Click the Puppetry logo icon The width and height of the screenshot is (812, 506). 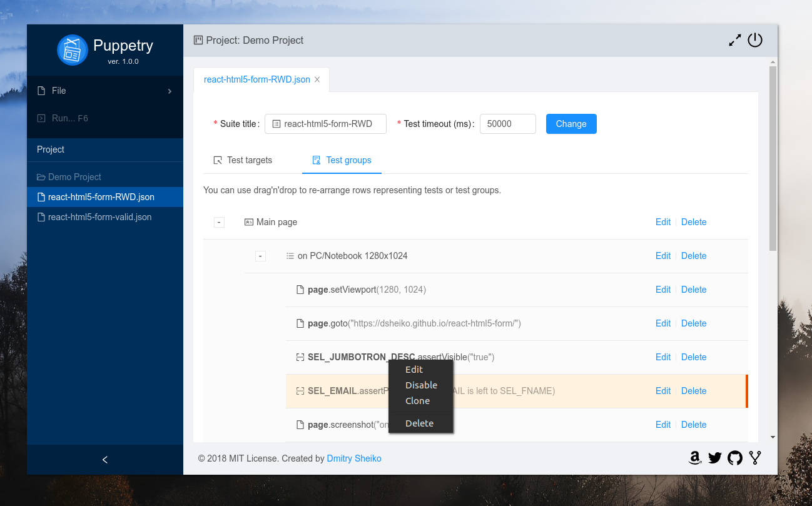pyautogui.click(x=73, y=51)
